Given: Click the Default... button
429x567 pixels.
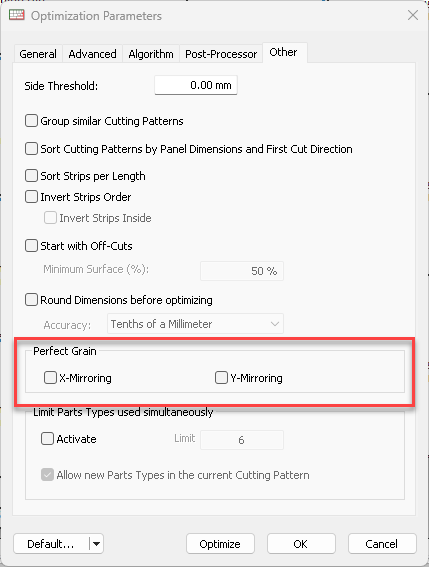Looking at the screenshot, I should (51, 543).
